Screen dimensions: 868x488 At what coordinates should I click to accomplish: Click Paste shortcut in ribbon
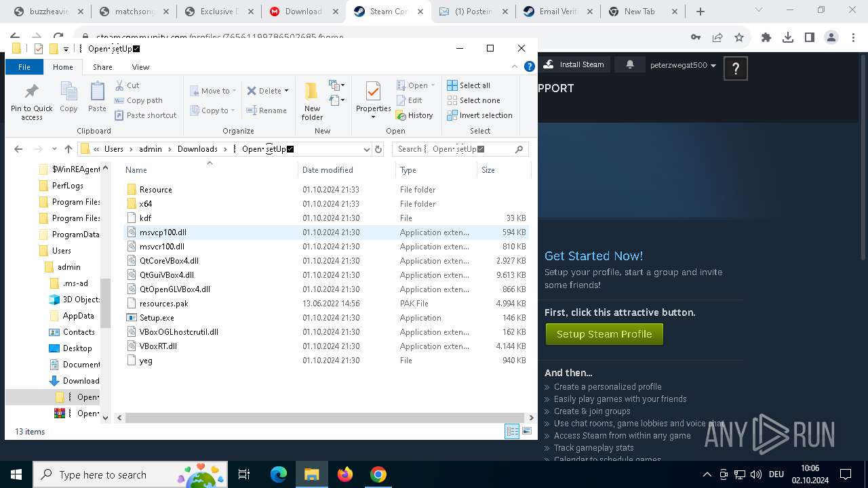coord(145,115)
